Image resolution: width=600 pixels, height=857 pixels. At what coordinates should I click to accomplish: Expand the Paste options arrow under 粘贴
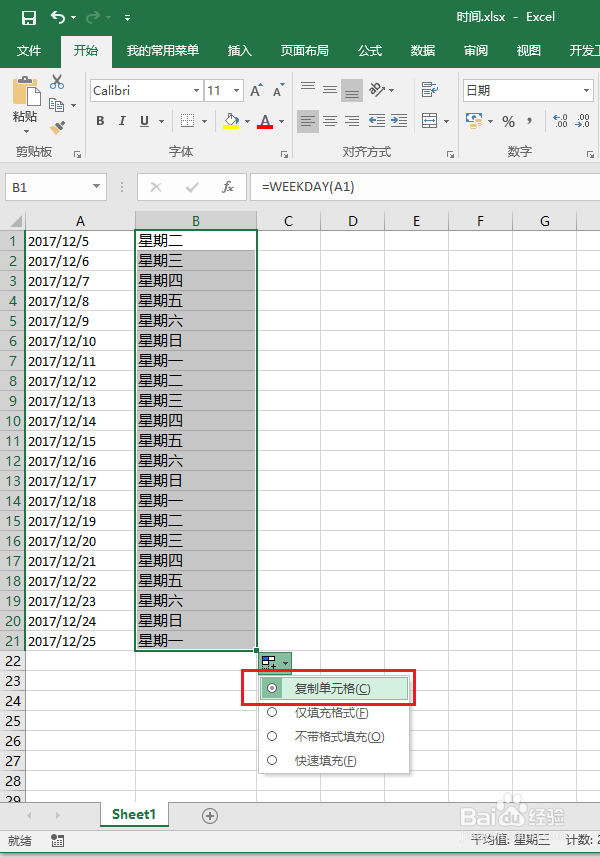26,132
